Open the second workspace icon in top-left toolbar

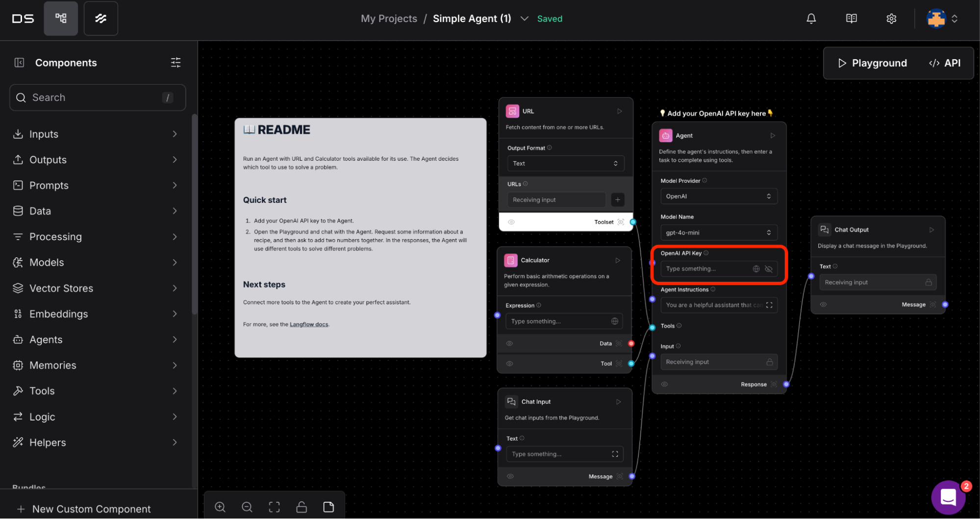(x=101, y=18)
